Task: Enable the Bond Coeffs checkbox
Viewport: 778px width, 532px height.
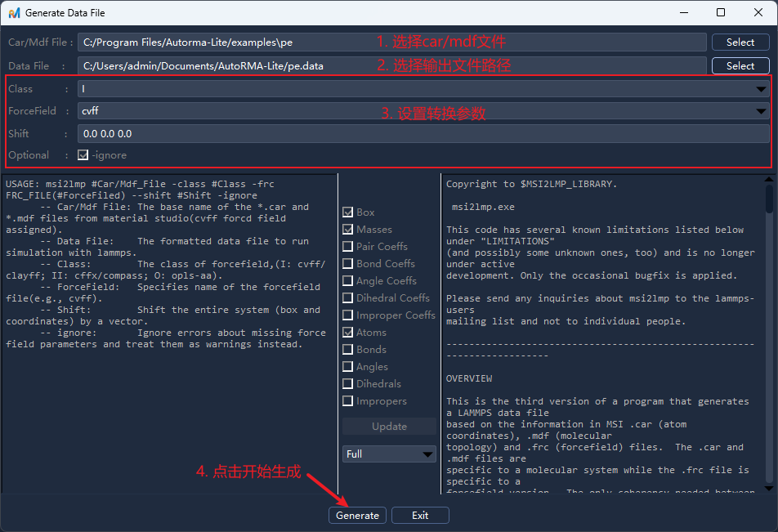Action: click(347, 263)
